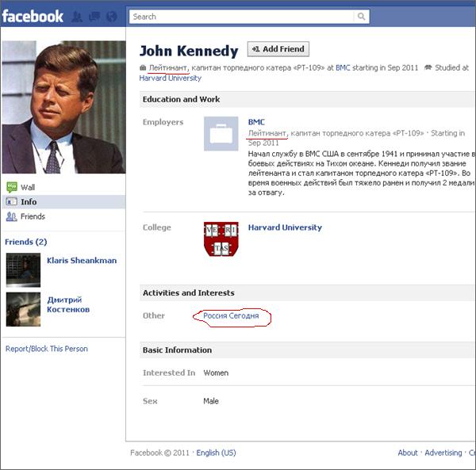Select the Info tab in sidebar
Viewport: 476px width, 470px height.
click(63, 201)
